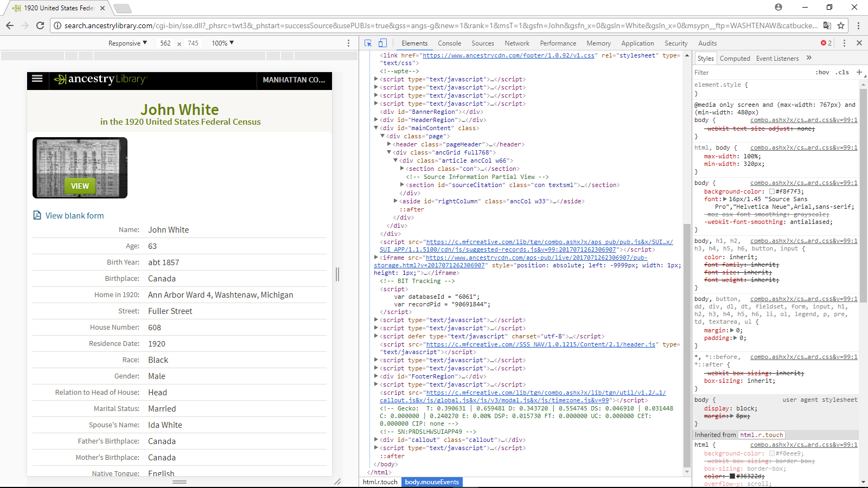868x488 pixels.
Task: Switch to the Network tab
Action: [516, 43]
